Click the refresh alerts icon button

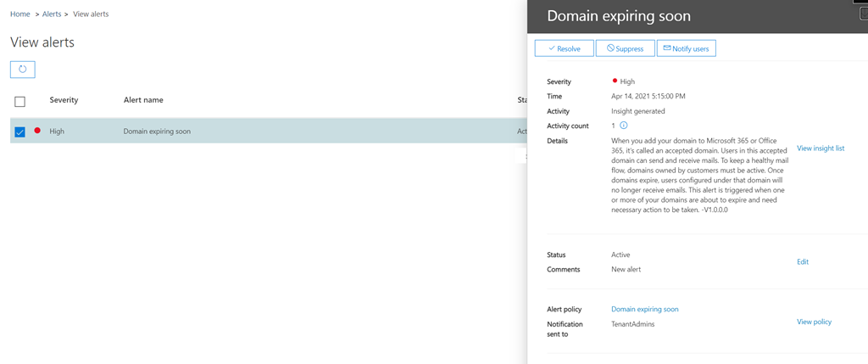22,69
